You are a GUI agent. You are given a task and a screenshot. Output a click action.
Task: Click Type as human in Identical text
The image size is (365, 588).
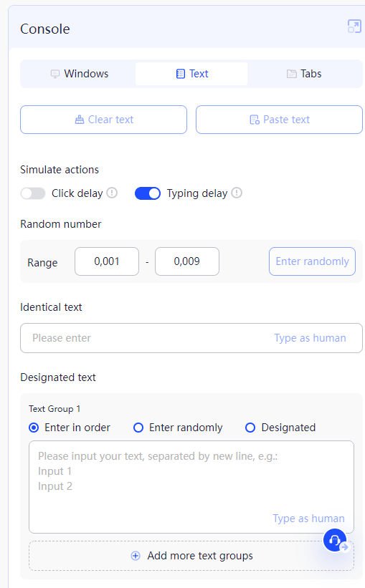(x=310, y=338)
